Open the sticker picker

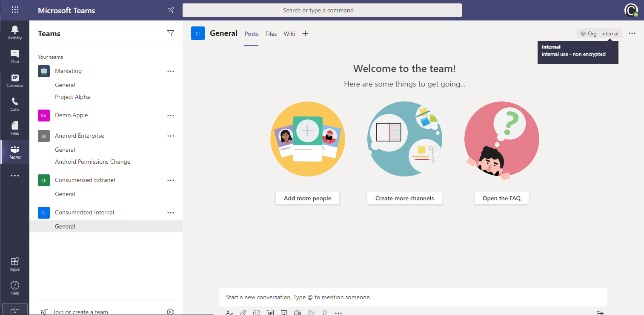tap(284, 312)
